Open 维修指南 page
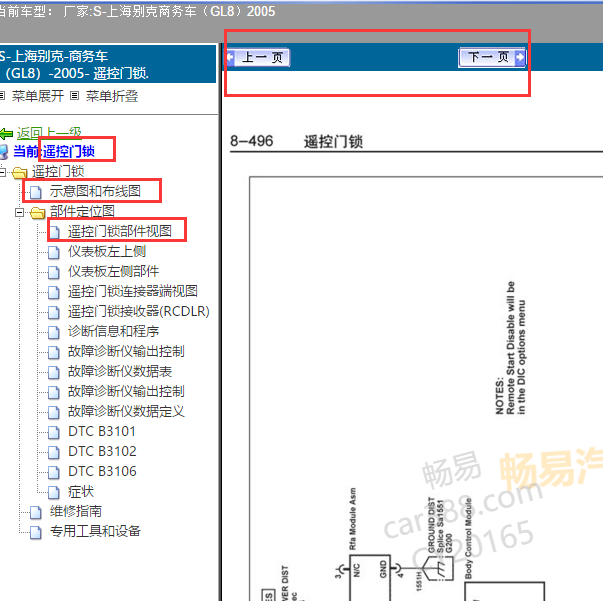The image size is (603, 601). point(76,511)
